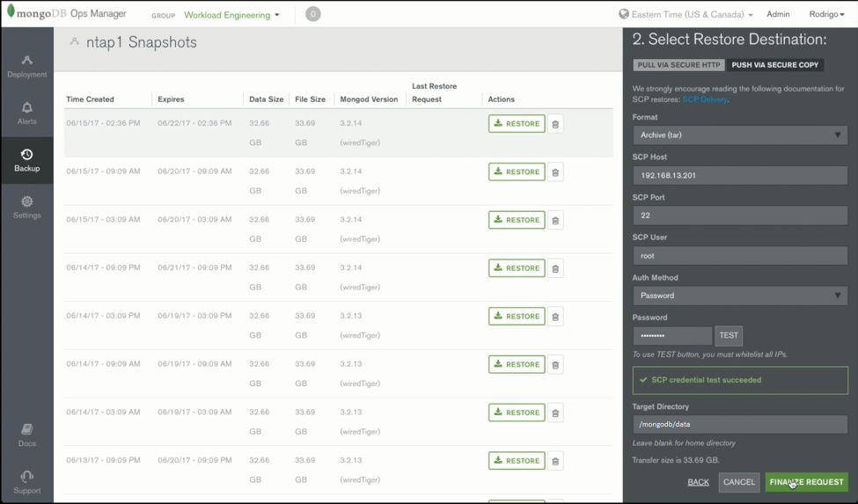Open Settings gear in sidebar
This screenshot has width=858, height=504.
[x=26, y=207]
